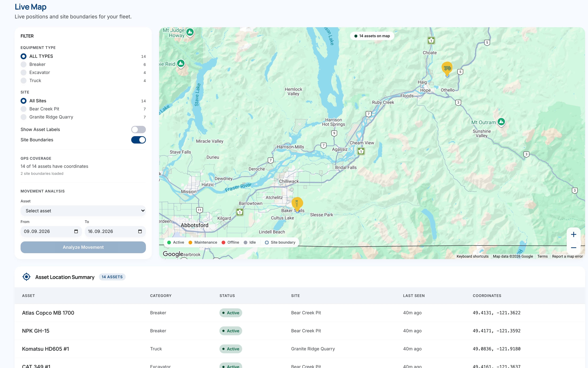Screen dimensions: 588x368
Task: Click the Asset Location Summary target icon
Action: coord(26,277)
